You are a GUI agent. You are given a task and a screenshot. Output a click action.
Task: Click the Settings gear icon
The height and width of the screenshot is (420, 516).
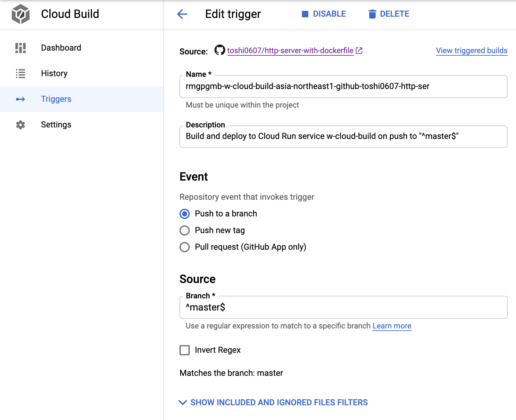pyautogui.click(x=21, y=125)
